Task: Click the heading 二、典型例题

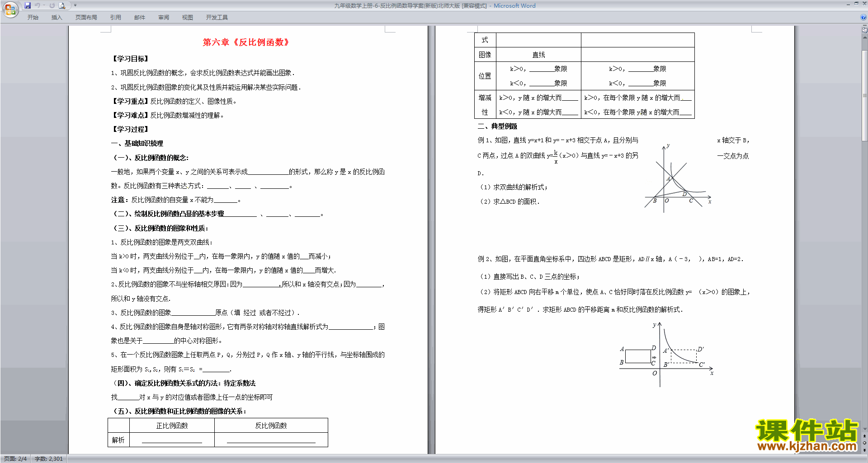Action: pyautogui.click(x=497, y=126)
